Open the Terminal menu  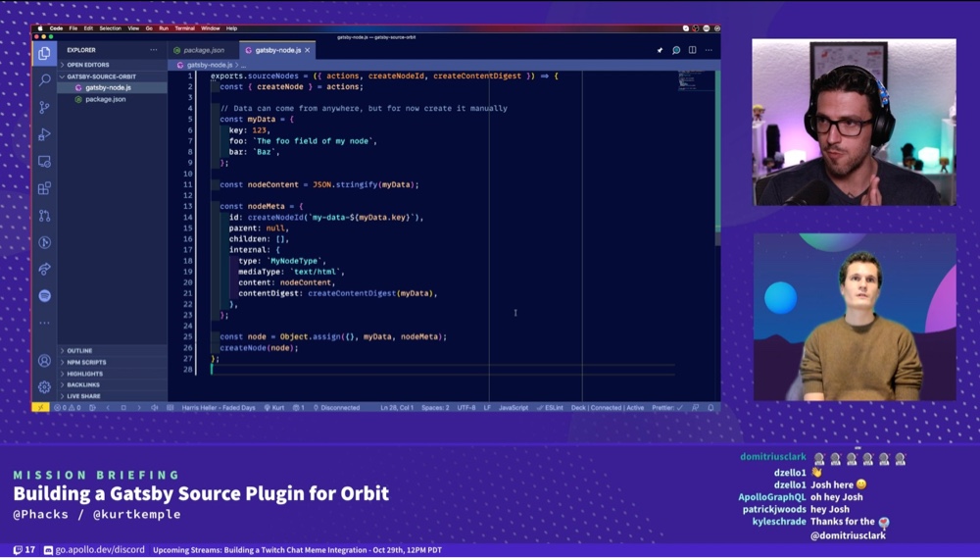pos(184,28)
